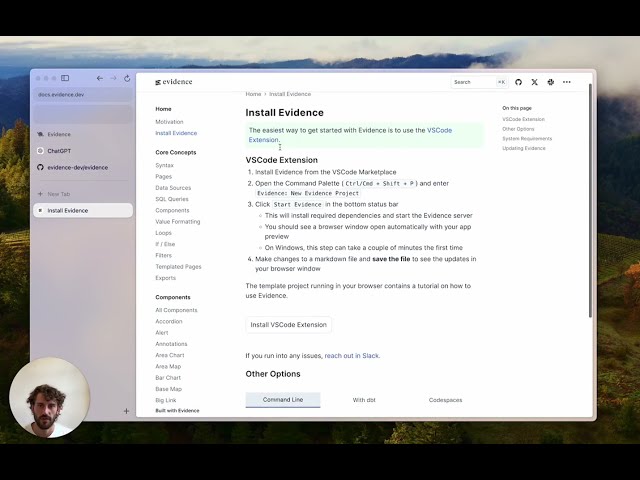Switch to the ChatGPT sidebar tab
Viewport: 640px width, 480px height.
83,151
